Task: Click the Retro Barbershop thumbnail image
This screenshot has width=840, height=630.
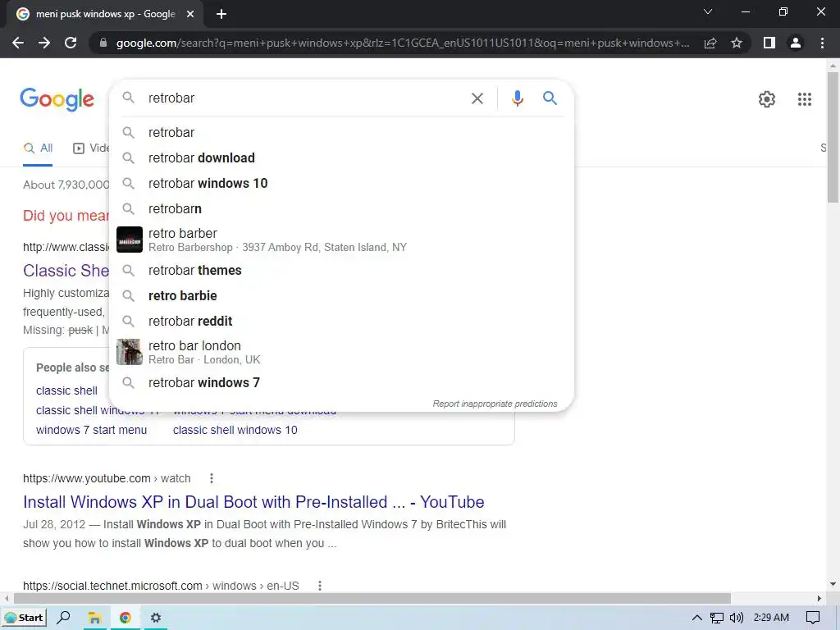Action: (x=129, y=240)
